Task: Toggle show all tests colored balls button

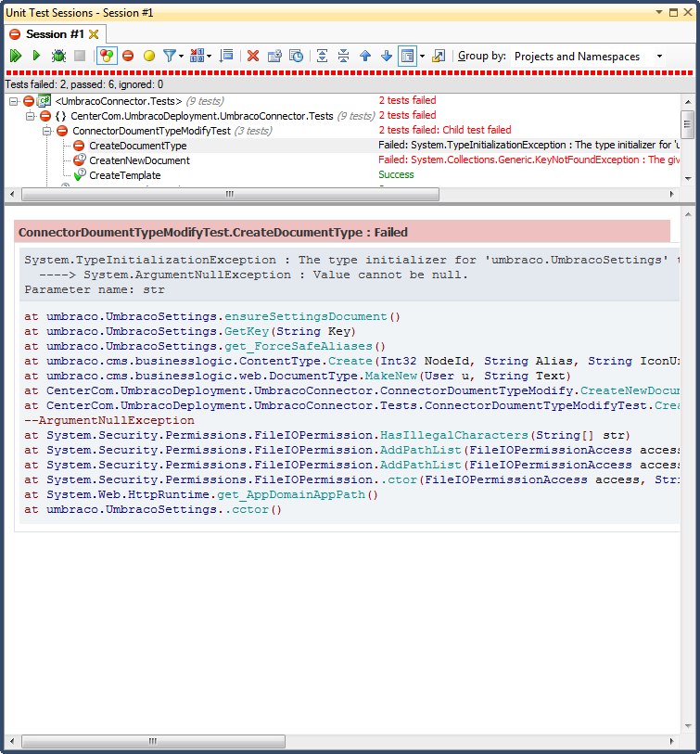Action: (x=107, y=56)
